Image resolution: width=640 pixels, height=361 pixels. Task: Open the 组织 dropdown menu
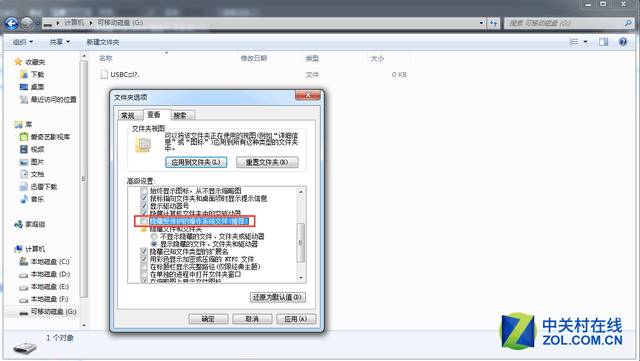(23, 42)
